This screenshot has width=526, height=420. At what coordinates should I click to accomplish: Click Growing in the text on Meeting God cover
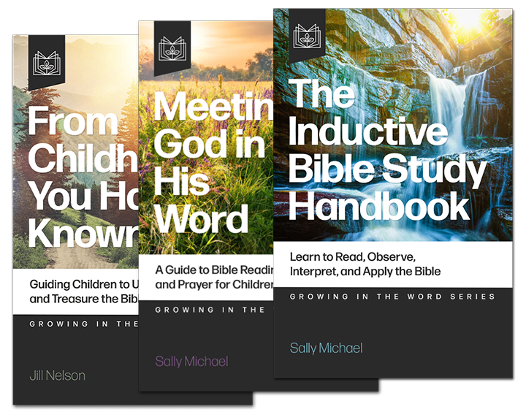point(210,310)
